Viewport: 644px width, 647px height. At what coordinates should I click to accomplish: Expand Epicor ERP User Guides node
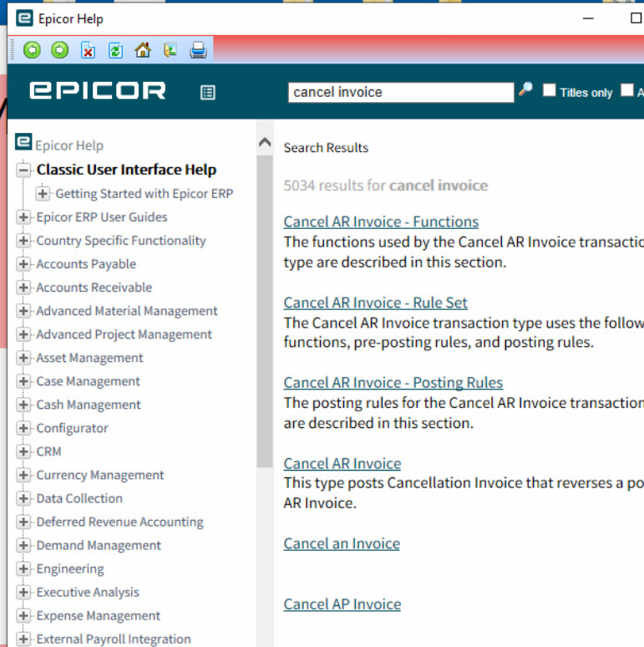pos(23,217)
